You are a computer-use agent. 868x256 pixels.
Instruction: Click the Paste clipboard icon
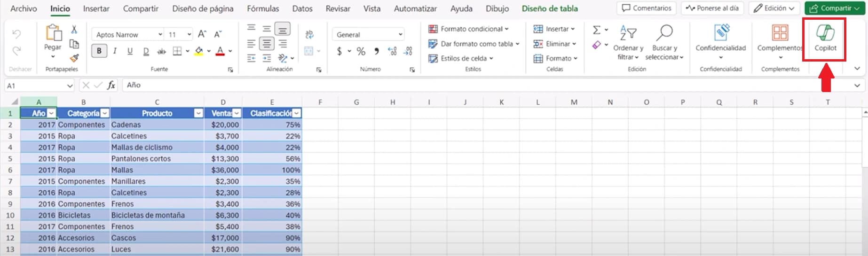pyautogui.click(x=53, y=33)
